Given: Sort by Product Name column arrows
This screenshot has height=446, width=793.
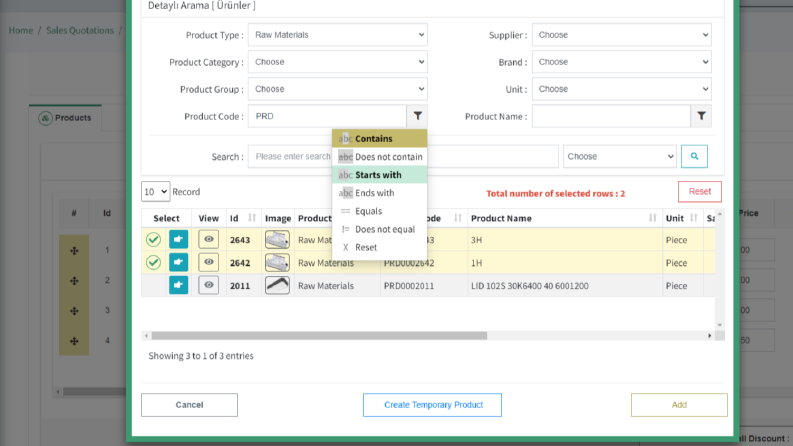Looking at the screenshot, I should pos(652,218).
